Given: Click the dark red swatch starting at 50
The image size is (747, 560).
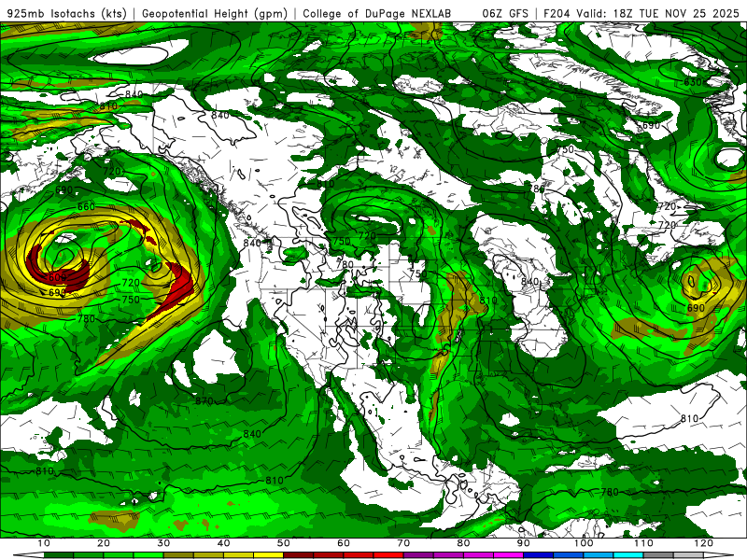Looking at the screenshot, I should pyautogui.click(x=298, y=555).
